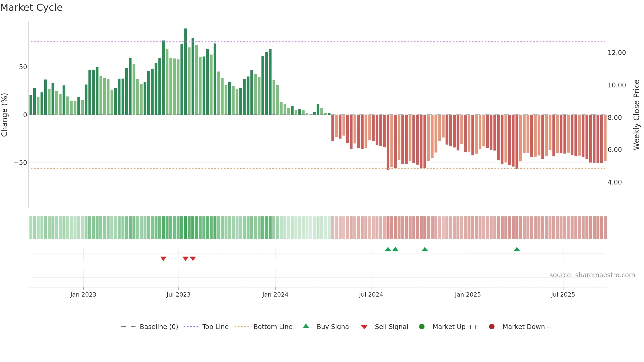
Task: Toggle the Sell Signal legend entry
Action: point(385,327)
